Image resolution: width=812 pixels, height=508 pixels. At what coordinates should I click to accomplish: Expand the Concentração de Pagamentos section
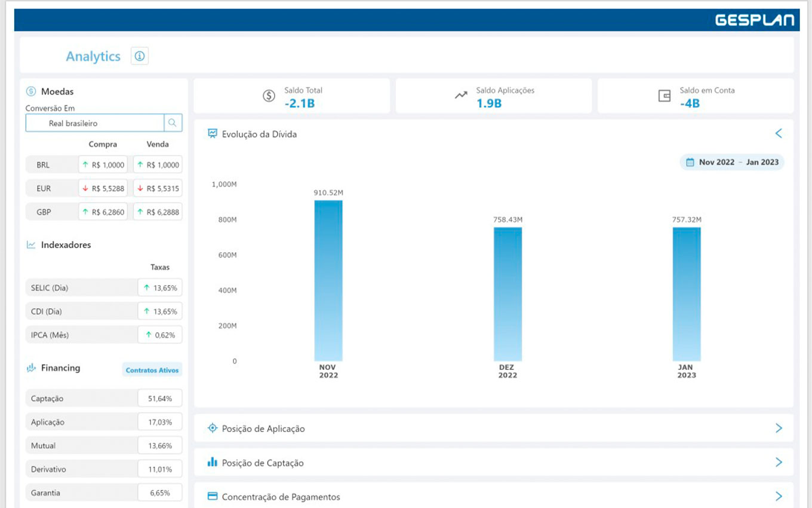(x=778, y=496)
